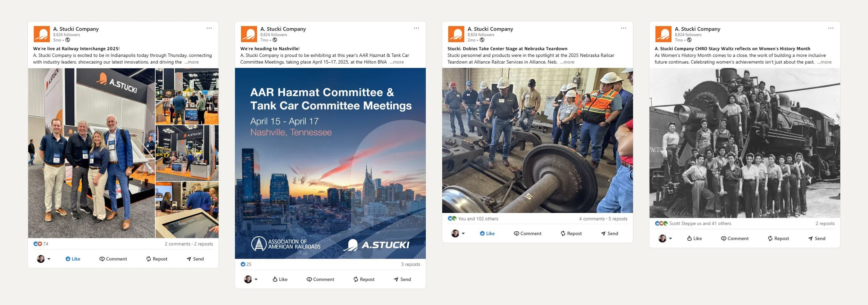Click the A. Stucki logo on the Nebraska Teardown post
Screen dimensions: 868x305
click(x=456, y=34)
